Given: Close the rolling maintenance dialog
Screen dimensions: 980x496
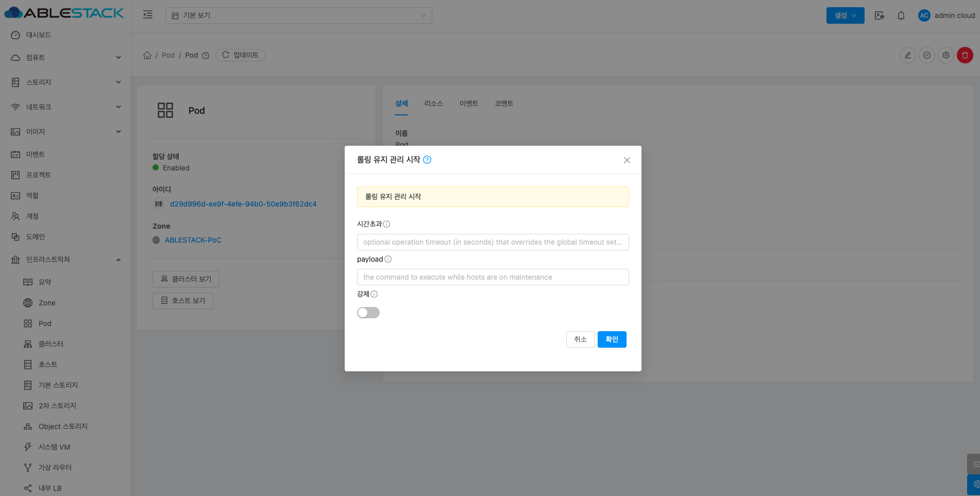Looking at the screenshot, I should click(627, 160).
